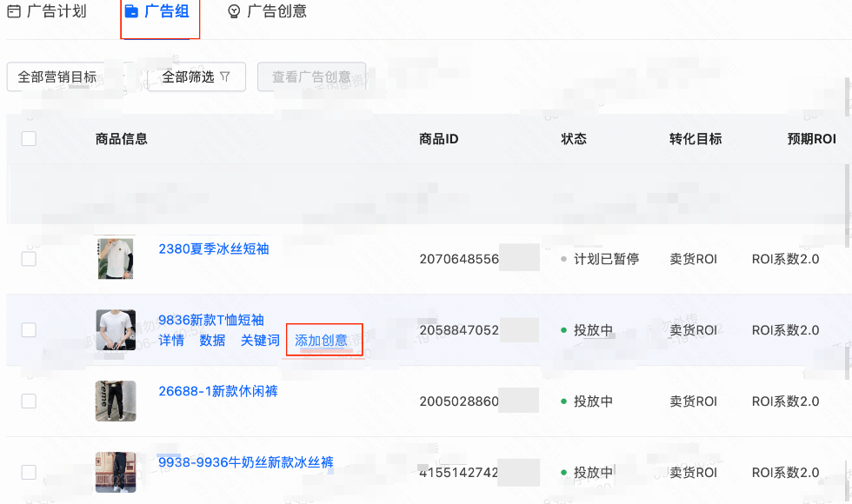
Task: Click the 预期ROI column header
Action: click(812, 139)
